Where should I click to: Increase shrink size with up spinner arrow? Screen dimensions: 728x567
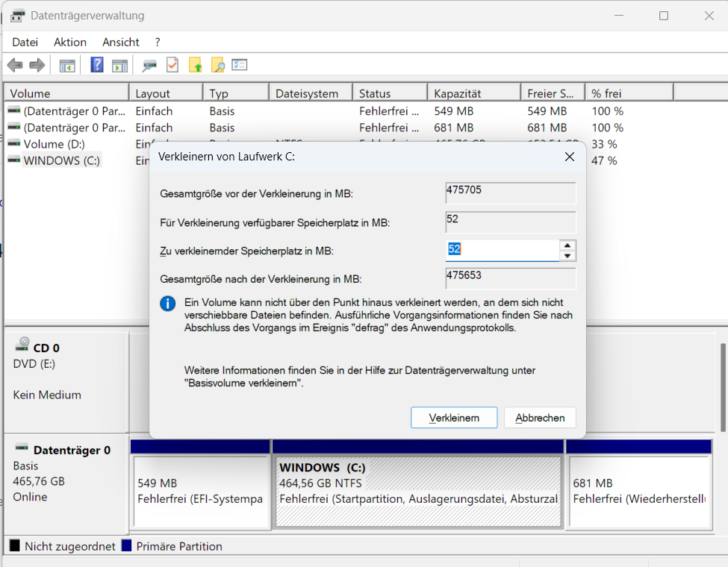coord(567,245)
